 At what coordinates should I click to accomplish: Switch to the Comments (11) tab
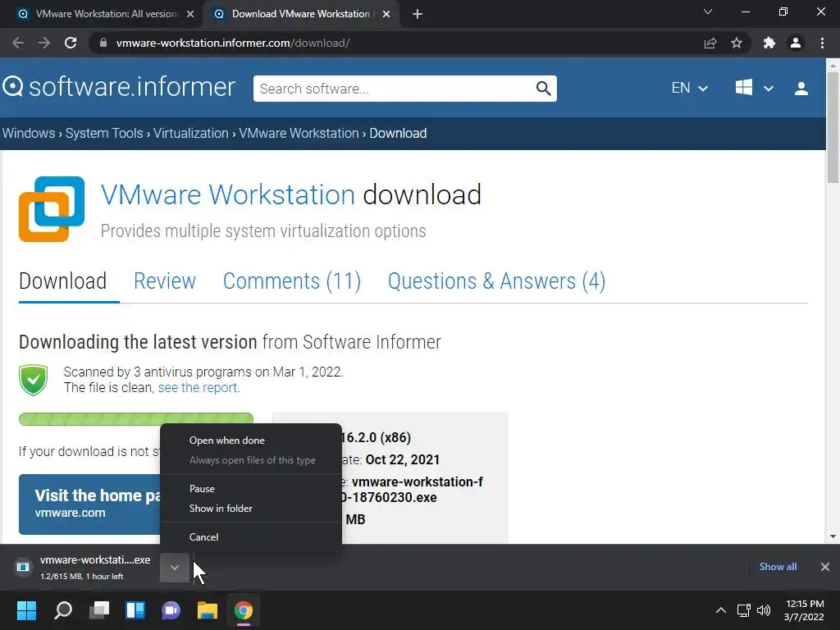pyautogui.click(x=292, y=281)
